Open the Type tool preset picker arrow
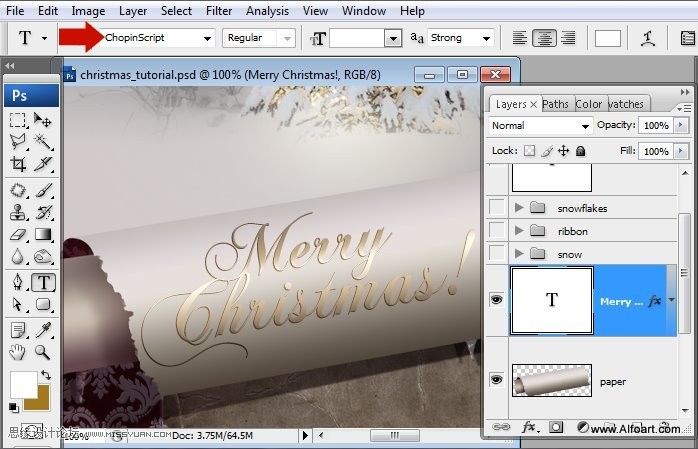This screenshot has height=449, width=698. (44, 38)
